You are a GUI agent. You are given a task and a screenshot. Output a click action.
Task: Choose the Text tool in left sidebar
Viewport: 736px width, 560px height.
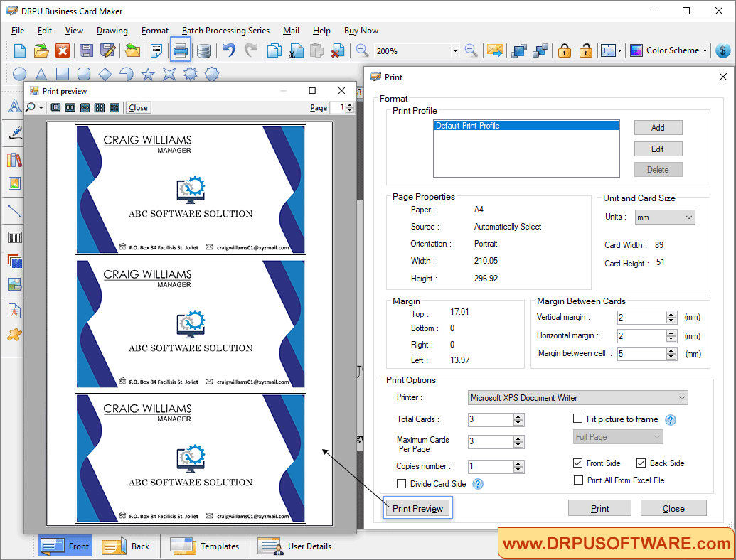(14, 106)
